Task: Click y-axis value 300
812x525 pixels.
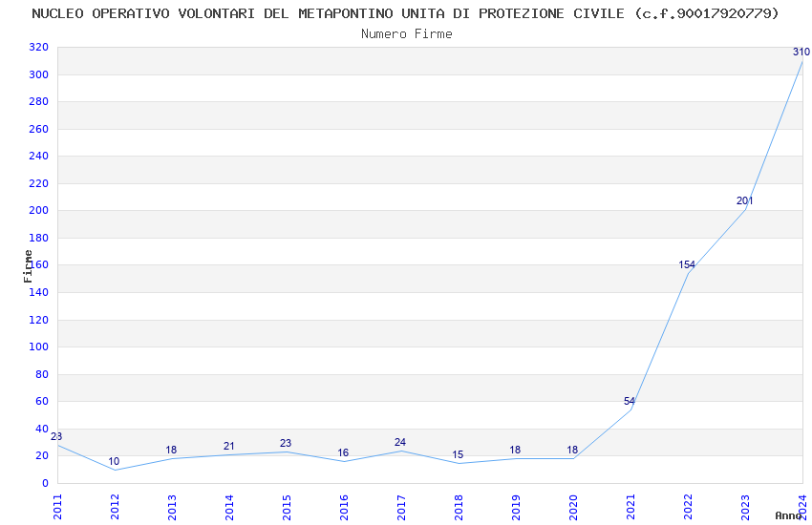Action: [x=39, y=74]
